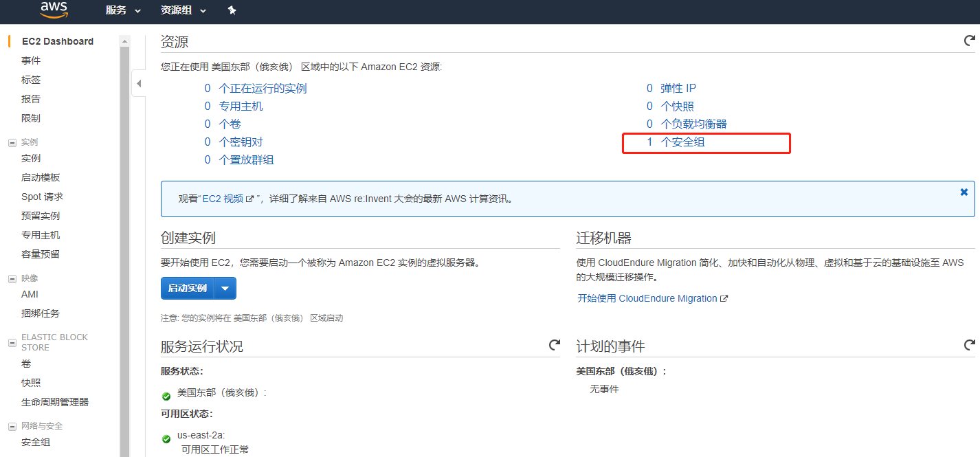Refresh 服务运行状况 with the reload icon
980x457 pixels.
click(x=555, y=345)
